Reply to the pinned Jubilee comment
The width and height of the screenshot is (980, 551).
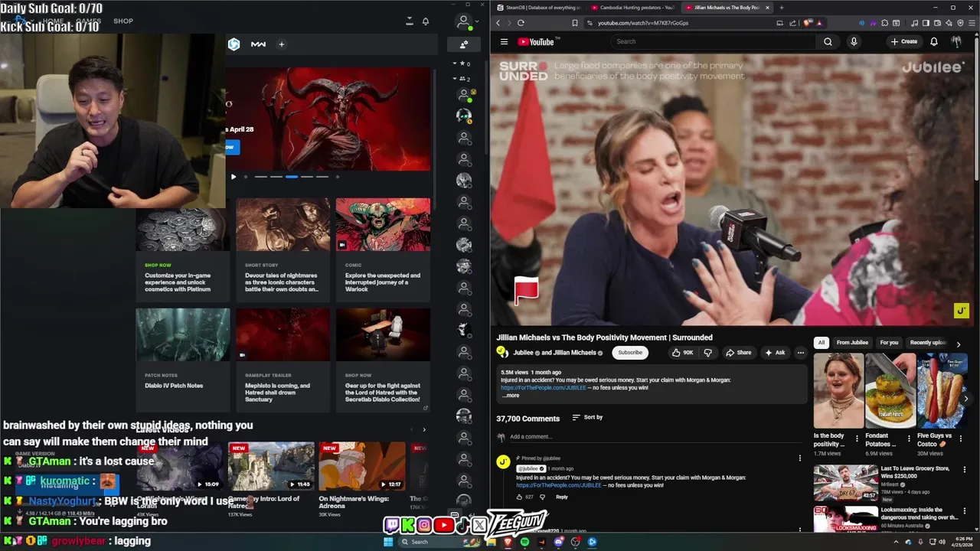562,497
